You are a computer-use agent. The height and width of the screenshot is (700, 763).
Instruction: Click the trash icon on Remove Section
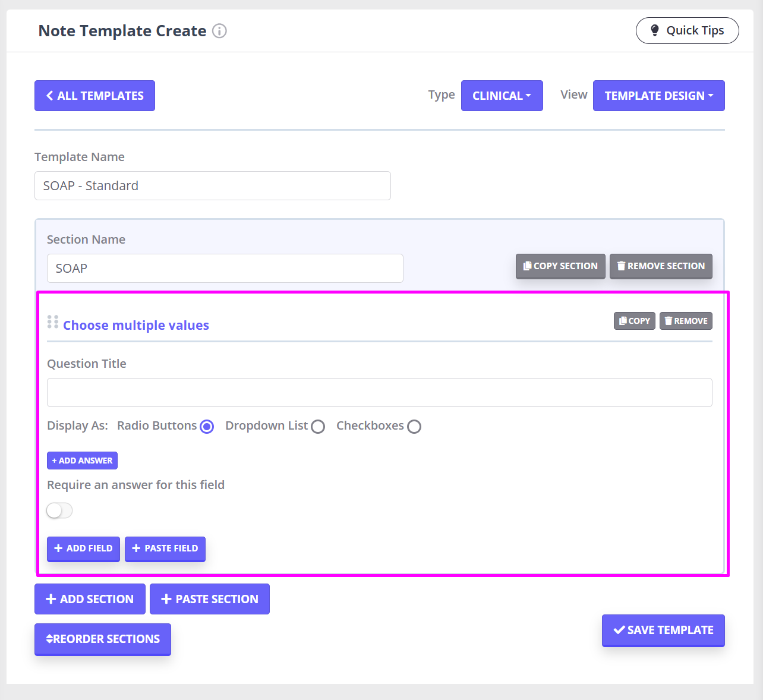click(x=622, y=266)
